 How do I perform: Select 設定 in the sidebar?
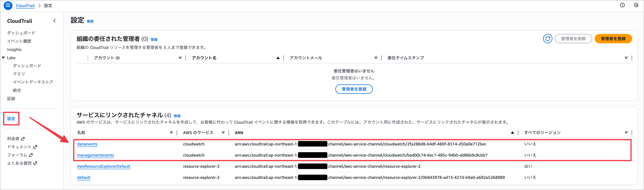click(11, 119)
